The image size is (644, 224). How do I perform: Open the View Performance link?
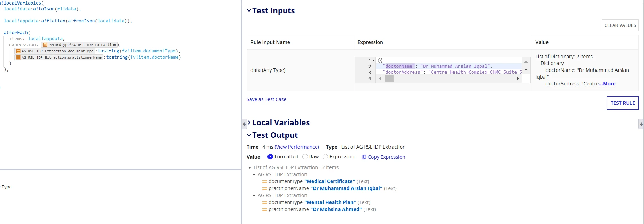tap(297, 147)
